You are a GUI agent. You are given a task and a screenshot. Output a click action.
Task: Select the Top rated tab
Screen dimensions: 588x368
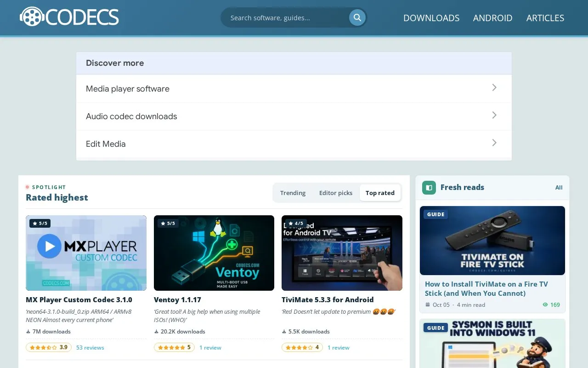380,193
